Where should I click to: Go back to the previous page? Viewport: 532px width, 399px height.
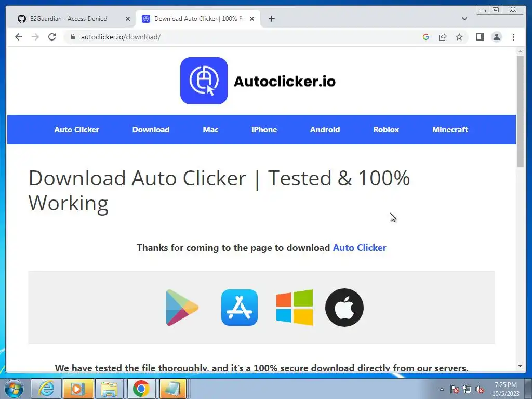[x=19, y=37]
